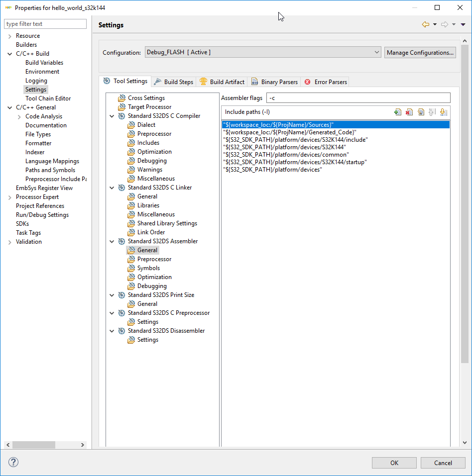Click the Build Artifact trophy icon
The height and width of the screenshot is (476, 472).
203,82
